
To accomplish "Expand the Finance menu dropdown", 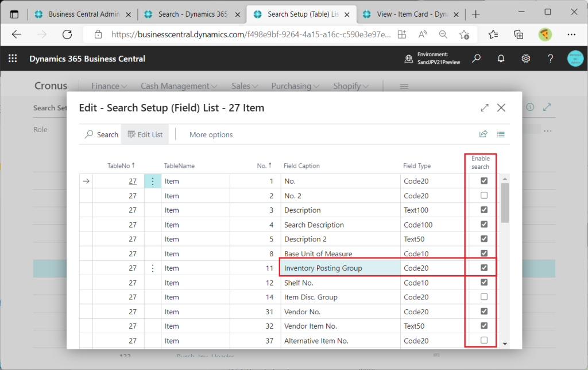I will (109, 86).
